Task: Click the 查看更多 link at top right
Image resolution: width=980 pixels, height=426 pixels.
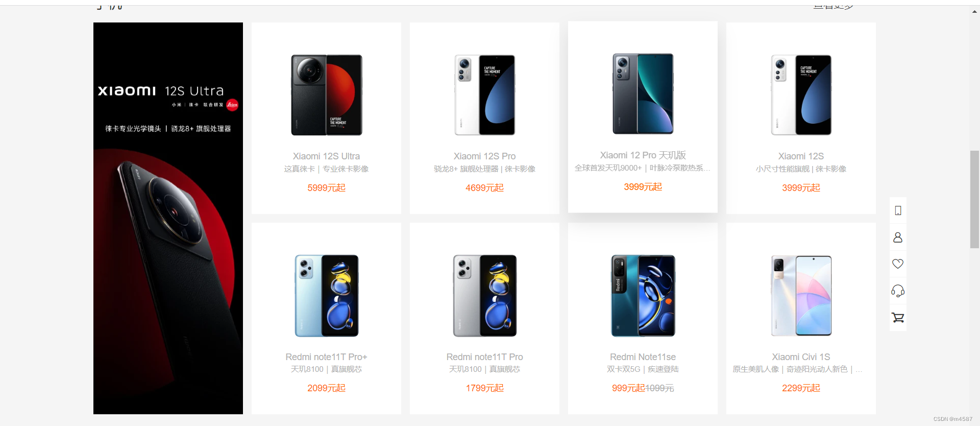Action: coord(834,6)
